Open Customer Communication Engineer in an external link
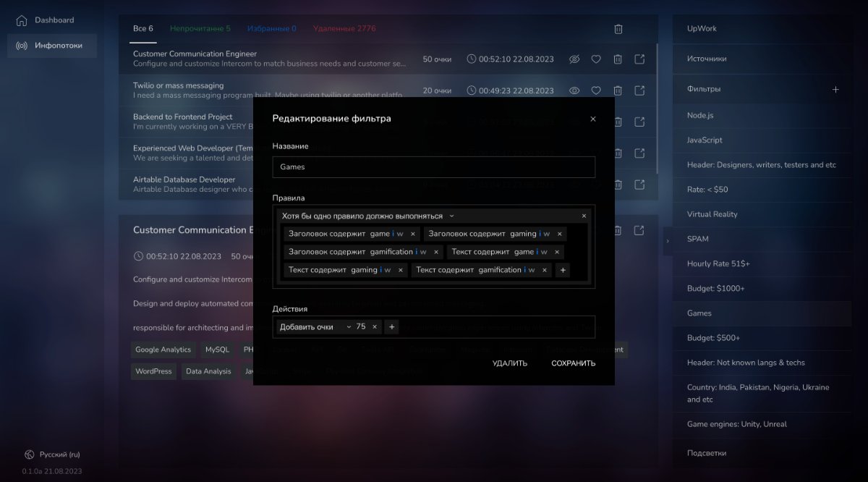Screen dimensions: 868x482 pyautogui.click(x=639, y=59)
